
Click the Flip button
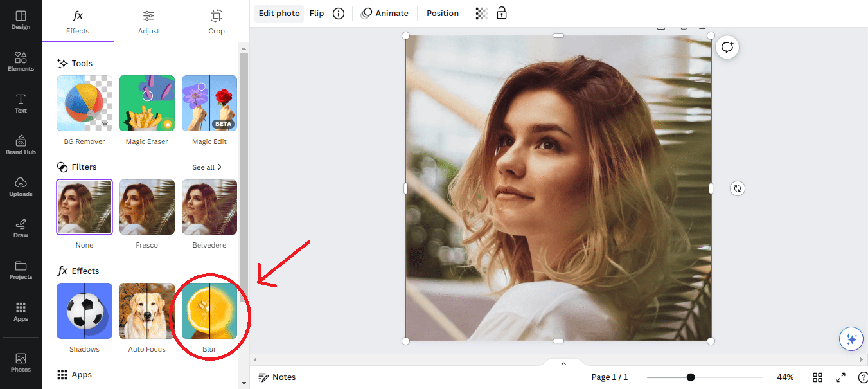point(316,13)
